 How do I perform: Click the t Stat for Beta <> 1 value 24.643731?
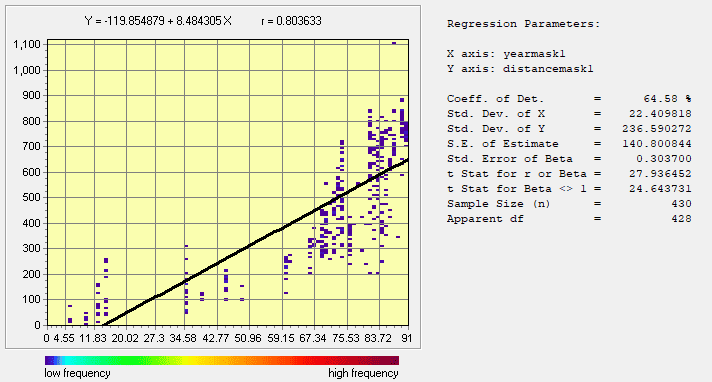660,189
